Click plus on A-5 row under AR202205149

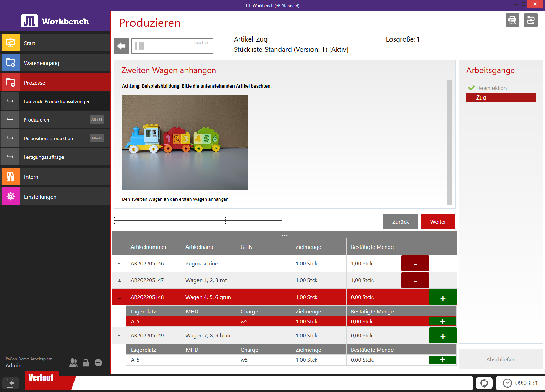click(443, 360)
